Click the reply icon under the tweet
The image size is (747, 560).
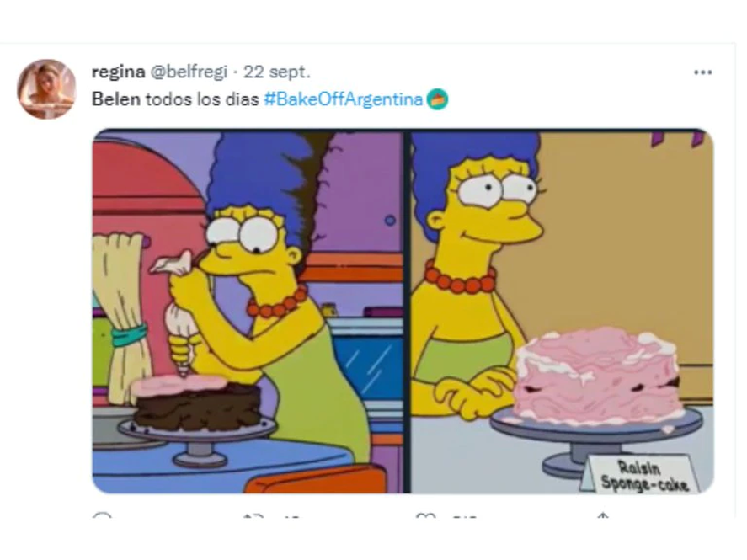tap(102, 515)
